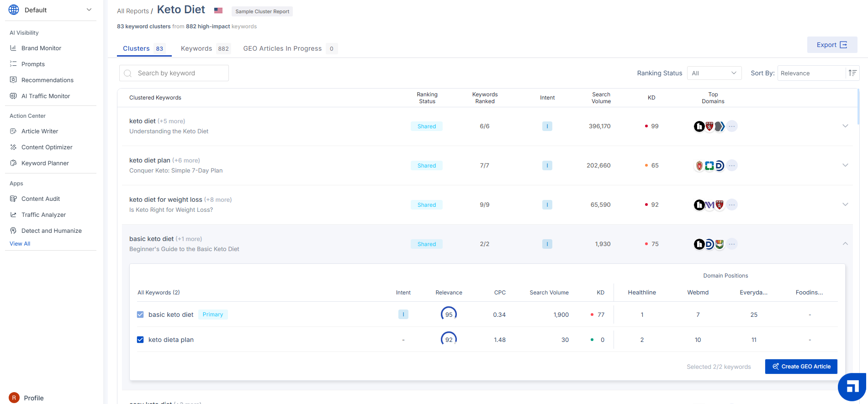Expand the 'keto diet' cluster row
The image size is (868, 404).
pos(845,126)
